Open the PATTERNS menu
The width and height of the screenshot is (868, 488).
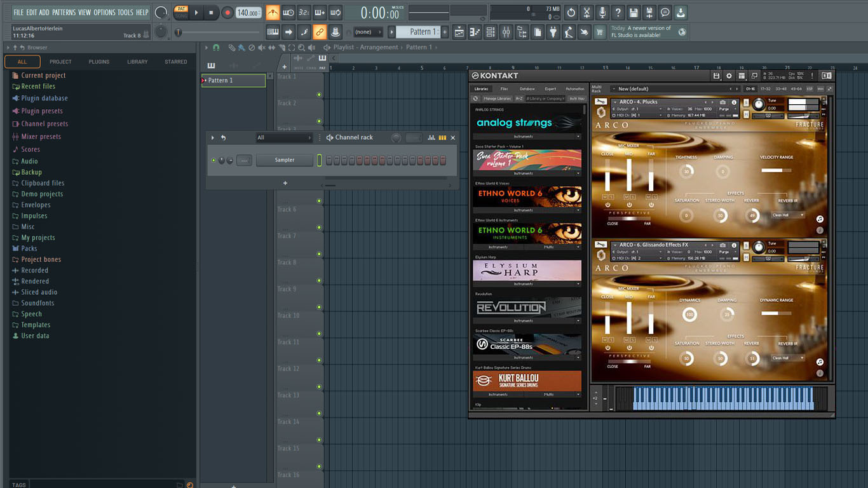tap(64, 12)
